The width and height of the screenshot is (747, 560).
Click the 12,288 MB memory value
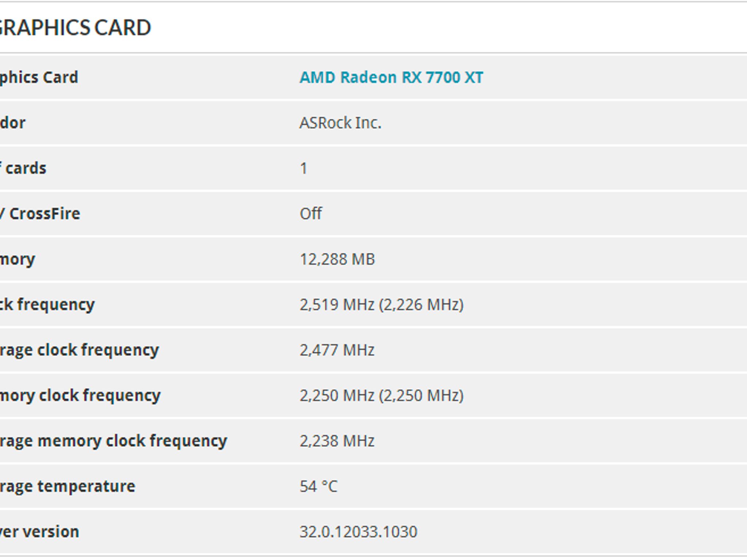click(x=337, y=259)
